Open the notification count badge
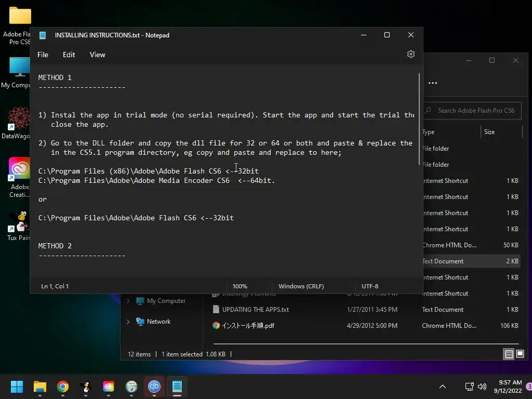 click(x=529, y=387)
